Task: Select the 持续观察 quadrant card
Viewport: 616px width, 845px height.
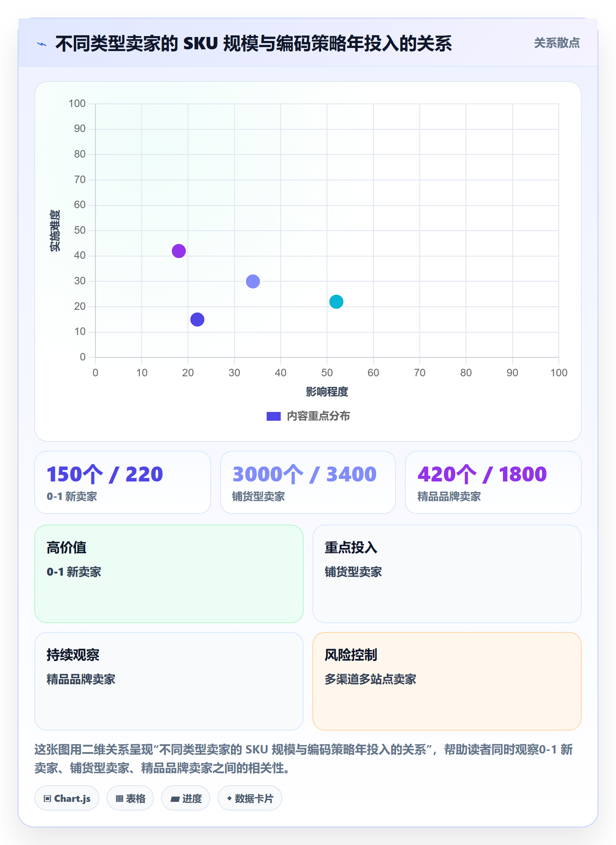Action: click(x=169, y=681)
